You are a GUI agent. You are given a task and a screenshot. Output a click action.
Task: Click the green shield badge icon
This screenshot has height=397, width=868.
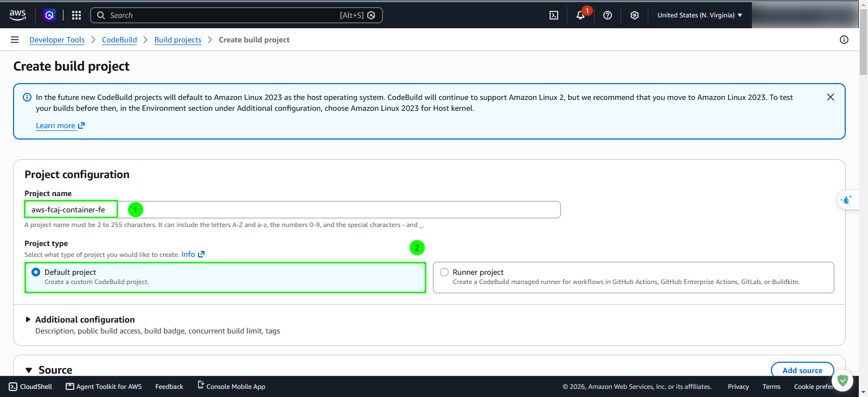point(843,381)
